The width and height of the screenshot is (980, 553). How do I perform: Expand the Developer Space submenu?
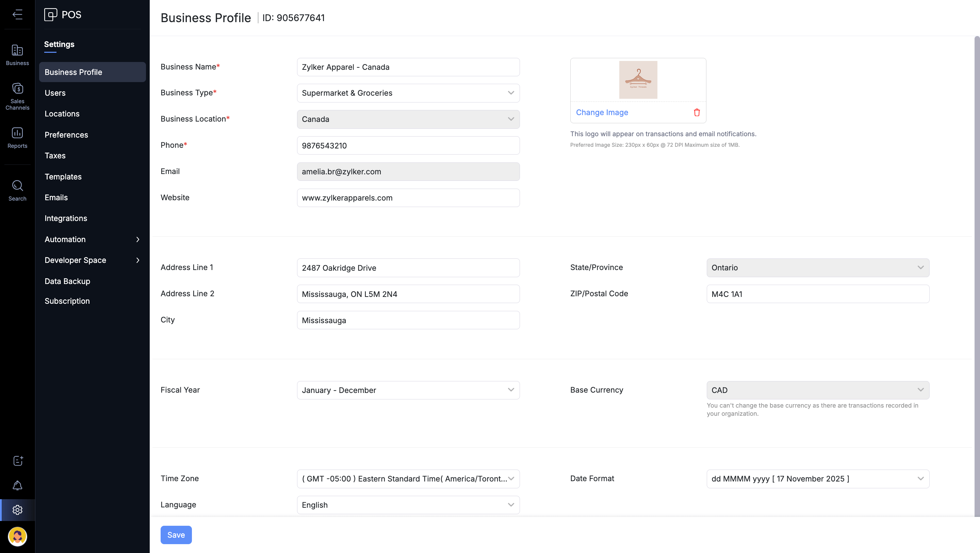click(92, 260)
